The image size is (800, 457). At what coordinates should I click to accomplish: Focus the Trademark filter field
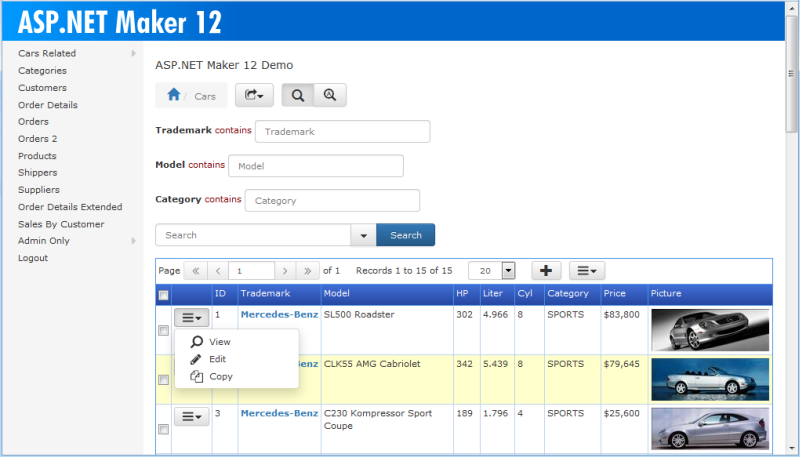342,132
